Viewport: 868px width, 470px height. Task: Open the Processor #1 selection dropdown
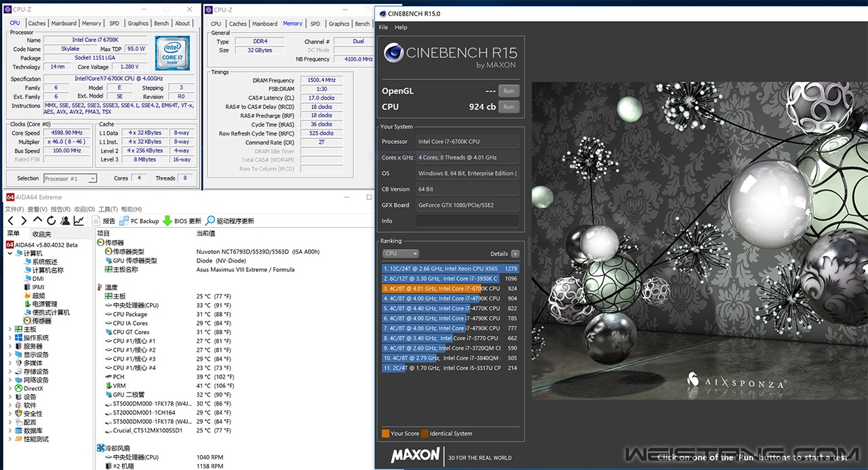[x=70, y=178]
